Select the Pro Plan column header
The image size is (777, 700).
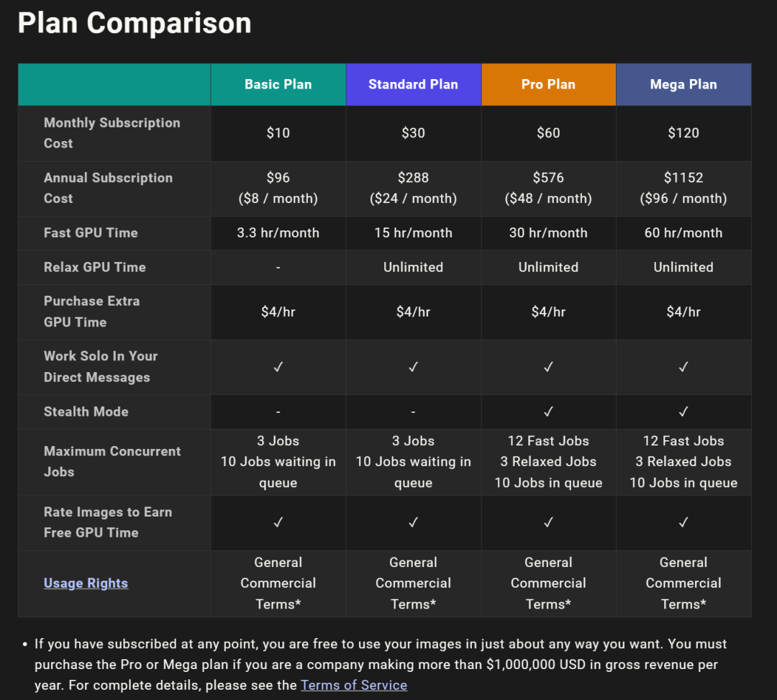coord(548,84)
